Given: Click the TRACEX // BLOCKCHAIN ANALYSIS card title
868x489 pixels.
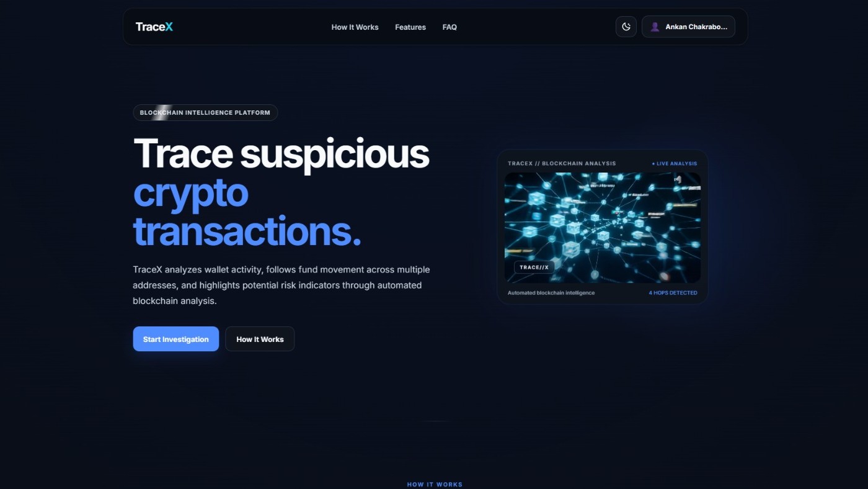Looking at the screenshot, I should click(x=562, y=164).
